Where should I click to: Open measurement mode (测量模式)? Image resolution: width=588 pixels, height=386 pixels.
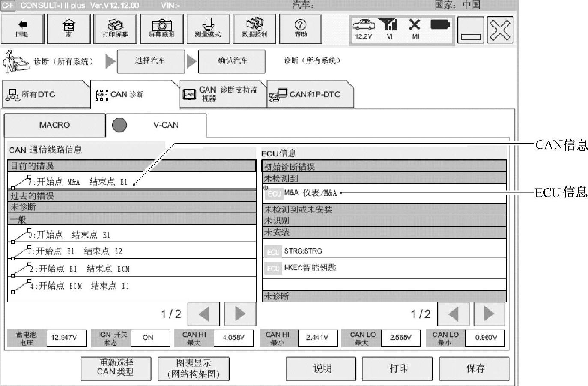point(208,29)
